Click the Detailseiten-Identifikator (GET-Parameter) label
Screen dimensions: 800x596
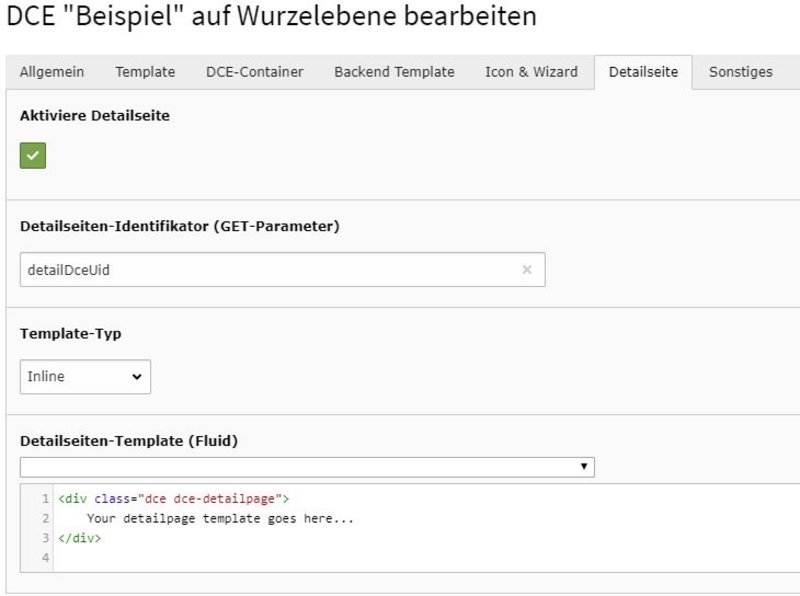click(x=180, y=226)
